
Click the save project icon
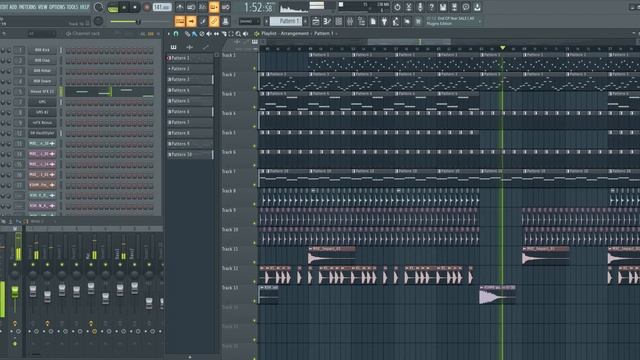tap(443, 7)
